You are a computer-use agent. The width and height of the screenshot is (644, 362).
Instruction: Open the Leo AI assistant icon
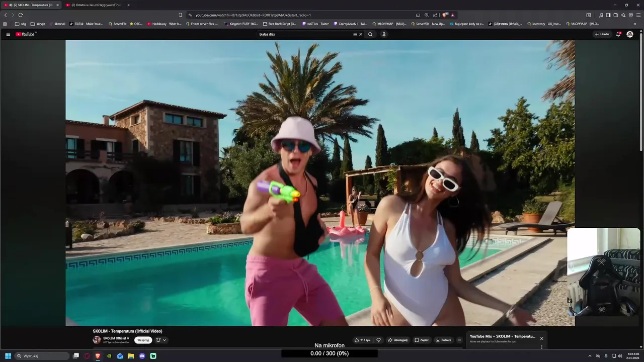(623, 15)
